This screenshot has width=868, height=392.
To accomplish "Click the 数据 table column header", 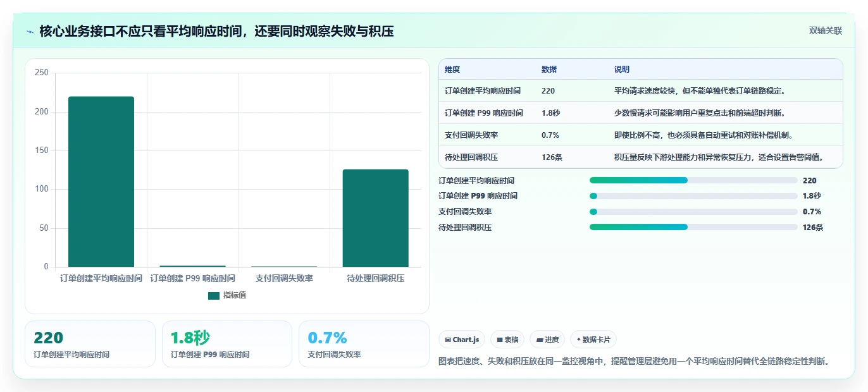I will 549,70.
